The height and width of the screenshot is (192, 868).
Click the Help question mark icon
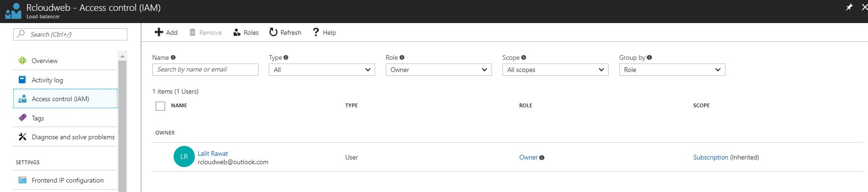[316, 32]
